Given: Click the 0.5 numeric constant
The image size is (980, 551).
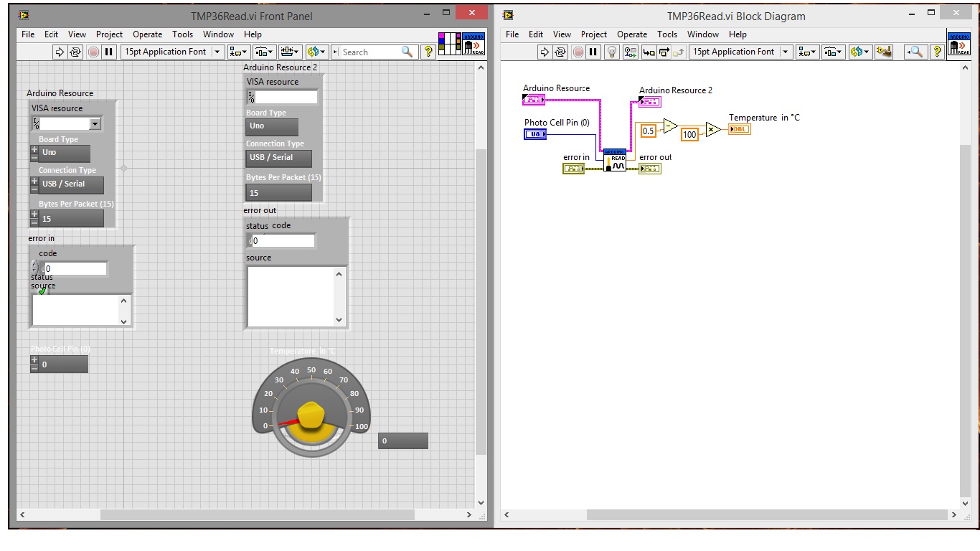Looking at the screenshot, I should coord(648,131).
